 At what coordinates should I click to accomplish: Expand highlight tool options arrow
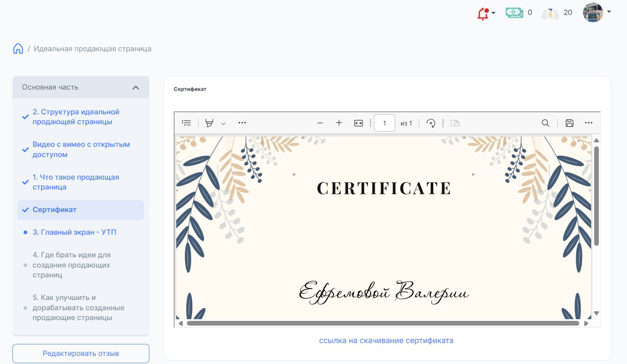point(223,123)
